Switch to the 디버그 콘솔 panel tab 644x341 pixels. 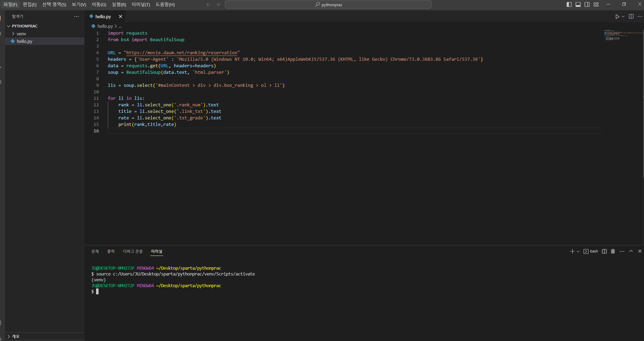pos(133,251)
